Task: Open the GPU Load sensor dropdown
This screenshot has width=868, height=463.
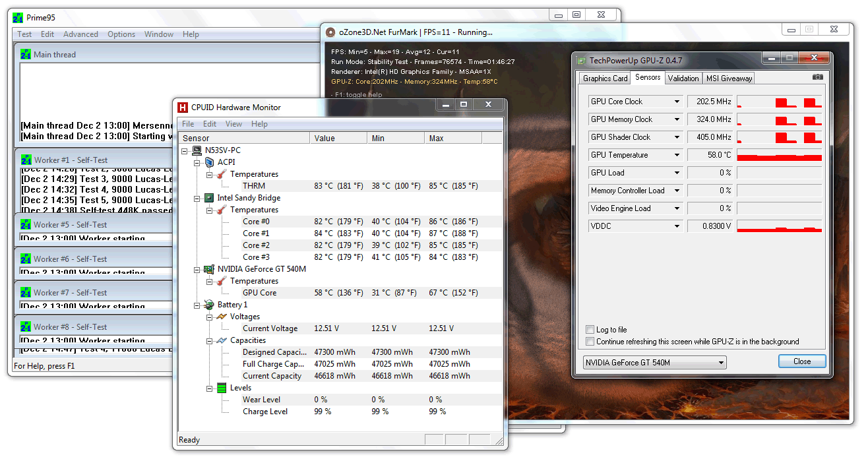Action: (677, 173)
